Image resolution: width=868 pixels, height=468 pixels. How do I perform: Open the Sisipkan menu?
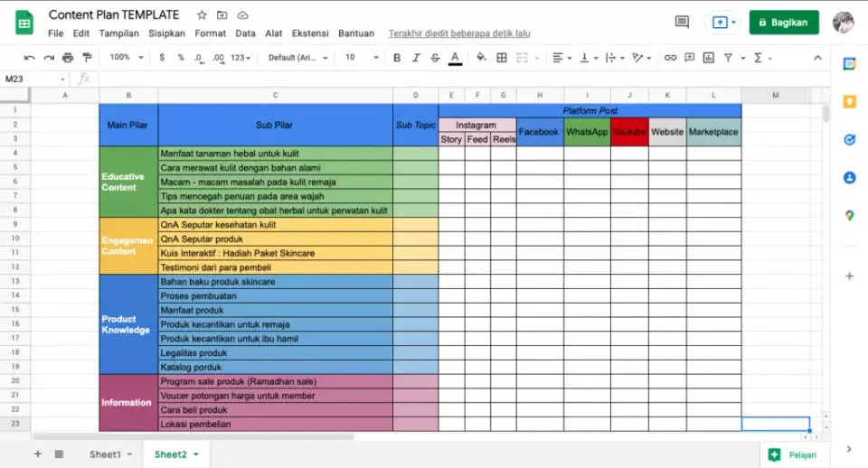click(x=166, y=33)
